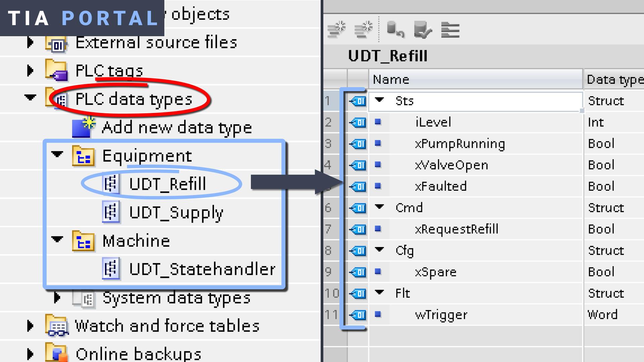Click the check-marked database toolbar icon
Screen dimensions: 644x362
point(423,30)
